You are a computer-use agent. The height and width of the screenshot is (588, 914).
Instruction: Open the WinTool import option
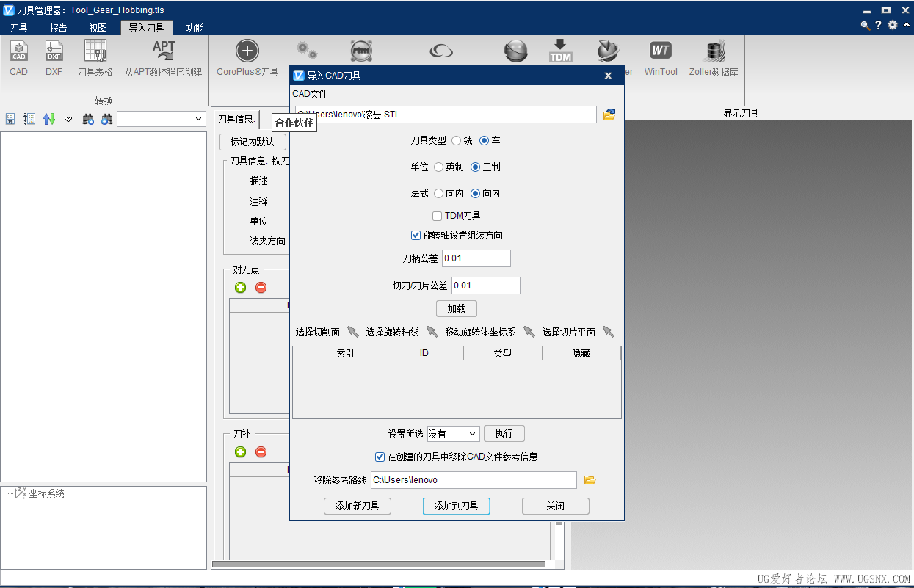661,58
